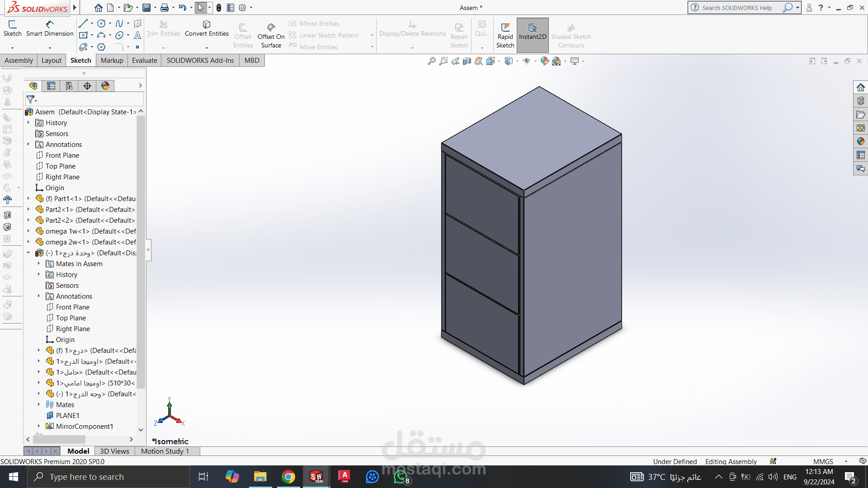Open SOLIDWORKS Resources home icon in task pane
The height and width of the screenshot is (488, 868).
click(x=860, y=87)
